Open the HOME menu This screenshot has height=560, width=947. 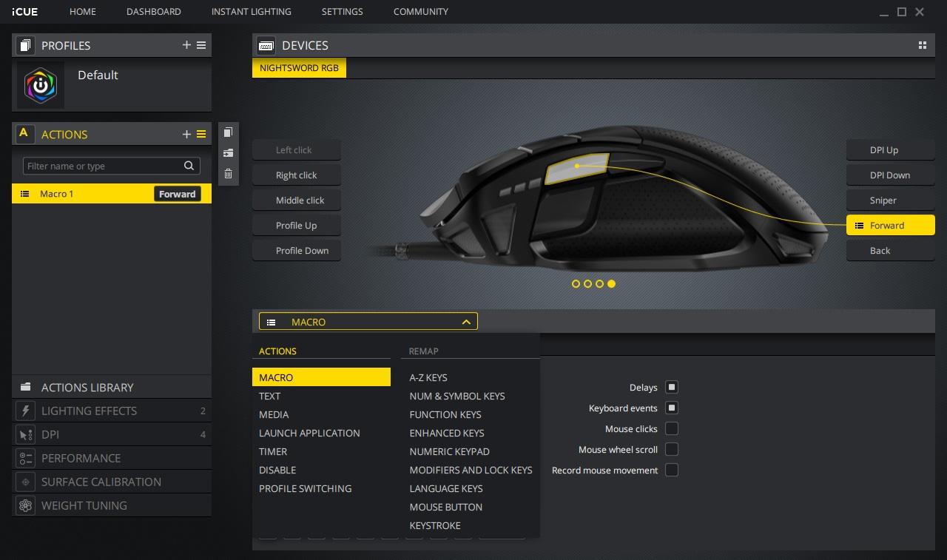click(83, 12)
